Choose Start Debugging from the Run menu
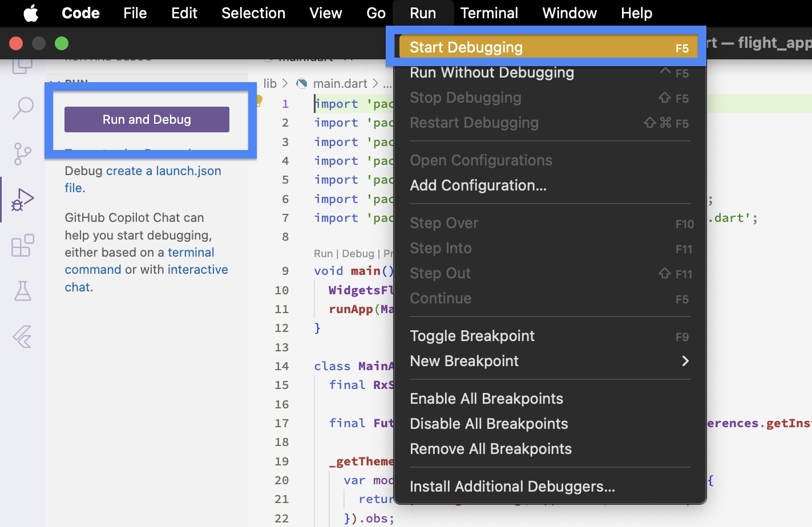Image resolution: width=812 pixels, height=527 pixels. 466,47
